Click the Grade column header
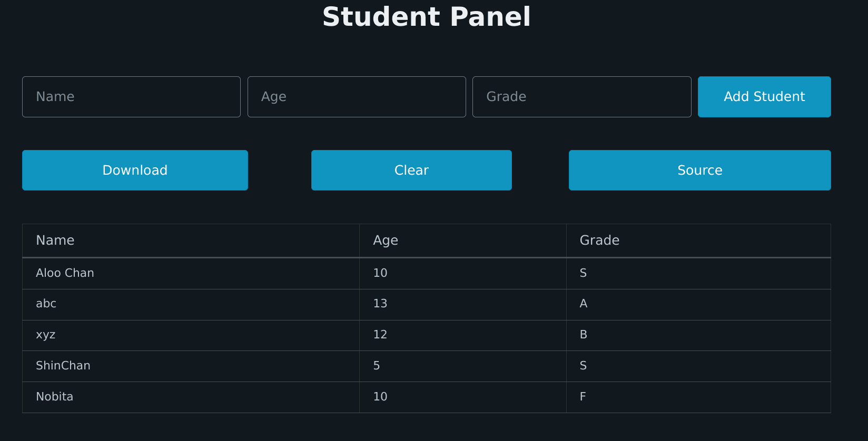Screen dimensions: 868x441 click(x=599, y=240)
